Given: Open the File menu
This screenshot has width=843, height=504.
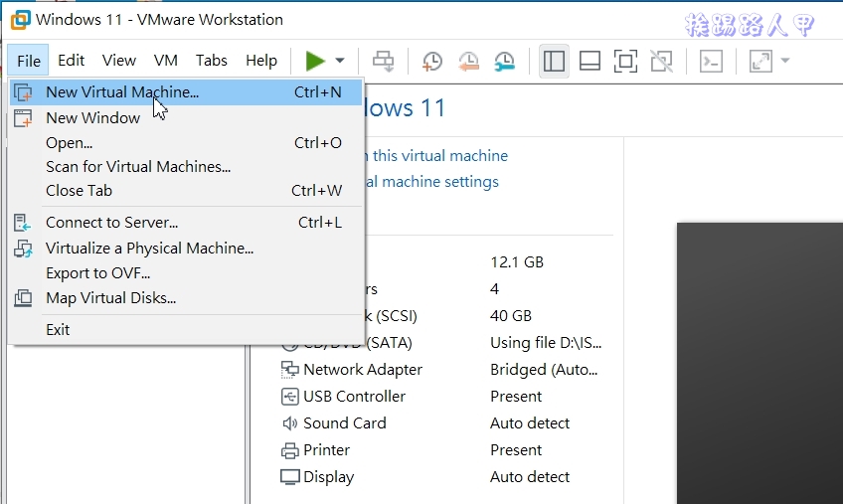Looking at the screenshot, I should pos(29,61).
